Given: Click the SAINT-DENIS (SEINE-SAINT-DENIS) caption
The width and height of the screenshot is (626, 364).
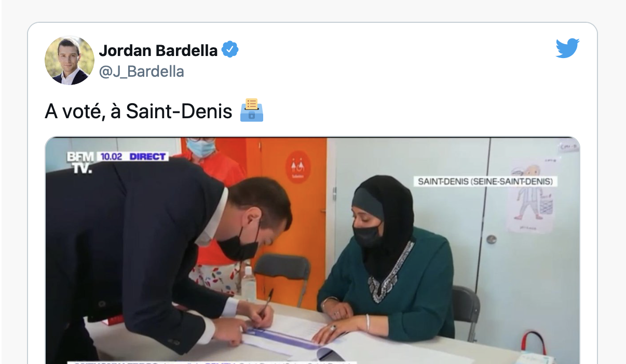Looking at the screenshot, I should point(485,181).
